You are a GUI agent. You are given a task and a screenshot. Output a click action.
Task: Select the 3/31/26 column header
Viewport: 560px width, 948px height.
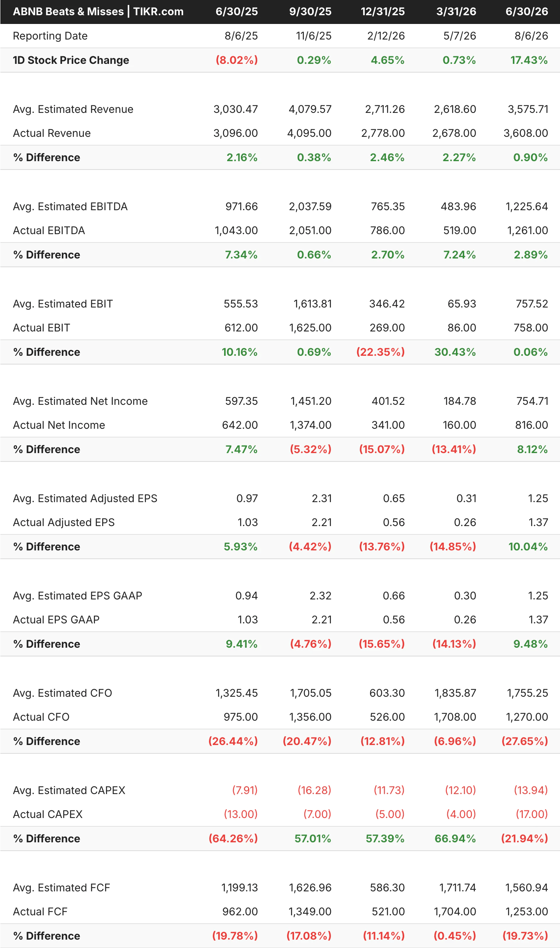(456, 11)
